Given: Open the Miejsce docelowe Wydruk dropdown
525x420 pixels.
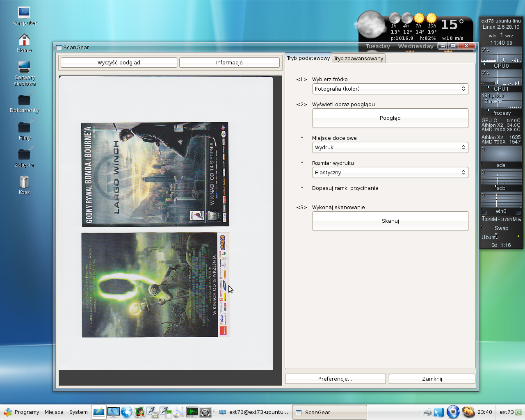Looking at the screenshot, I should [390, 147].
